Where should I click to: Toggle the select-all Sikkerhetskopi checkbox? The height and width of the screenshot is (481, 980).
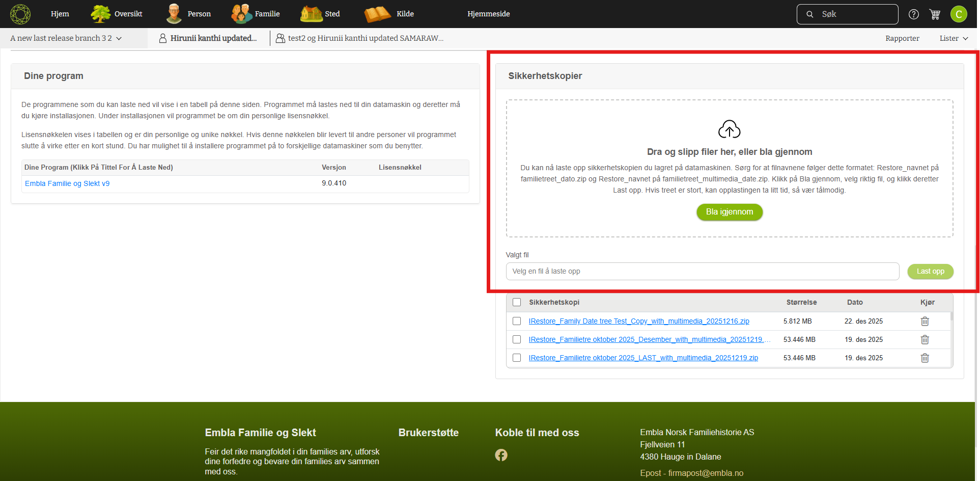click(517, 303)
